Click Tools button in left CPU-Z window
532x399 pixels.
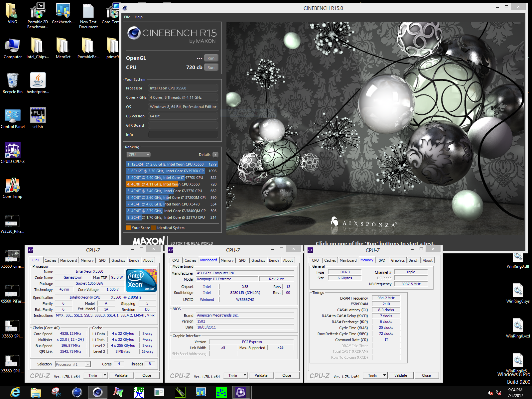click(x=93, y=375)
